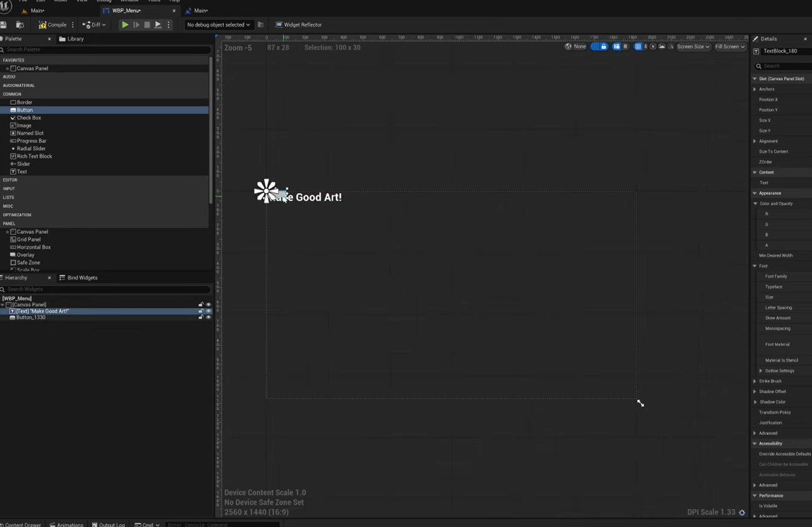The height and width of the screenshot is (527, 812).
Task: Toggle the lock on the Canvas Panel row
Action: click(x=201, y=305)
